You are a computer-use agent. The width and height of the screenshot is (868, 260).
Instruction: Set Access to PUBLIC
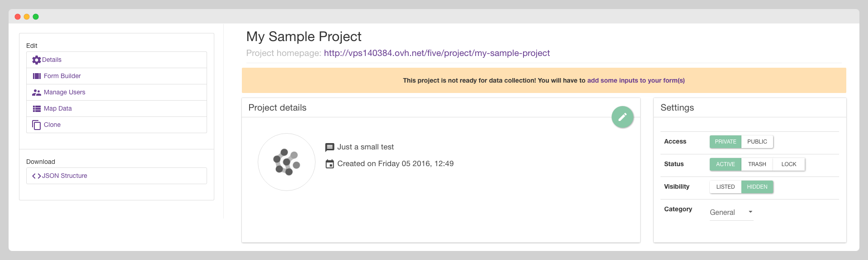[x=757, y=142]
